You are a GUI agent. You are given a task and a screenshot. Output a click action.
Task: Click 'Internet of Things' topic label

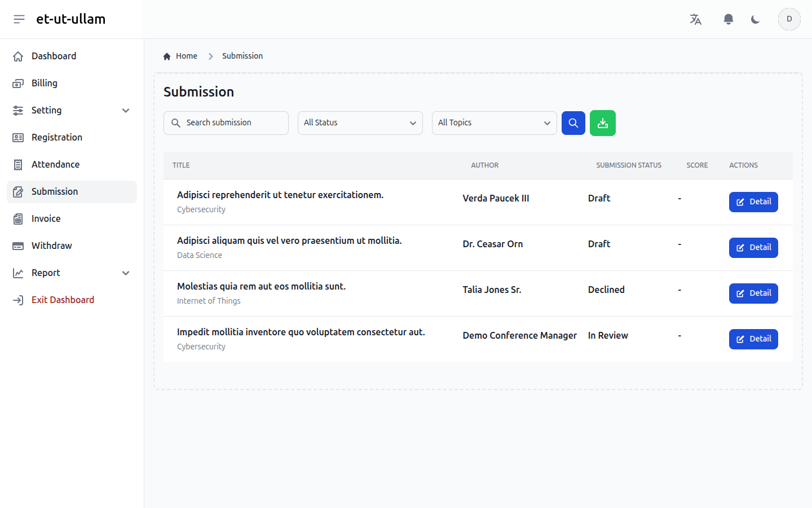point(209,301)
